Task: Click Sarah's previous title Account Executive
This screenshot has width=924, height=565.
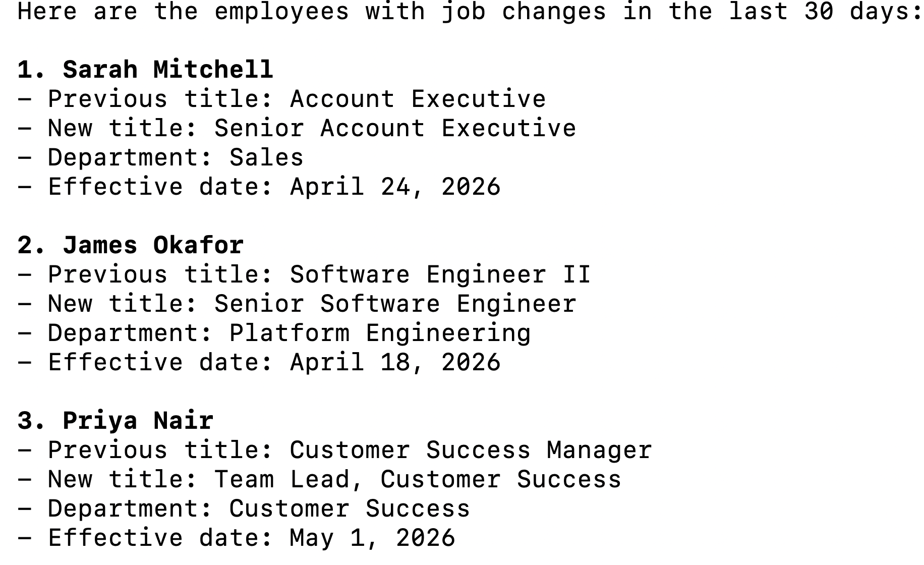Action: (418, 99)
